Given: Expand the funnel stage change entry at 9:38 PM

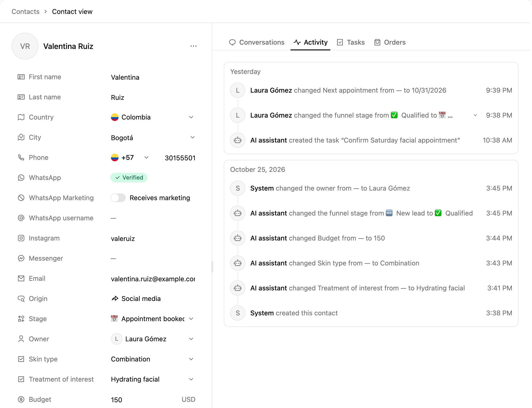Looking at the screenshot, I should (475, 115).
